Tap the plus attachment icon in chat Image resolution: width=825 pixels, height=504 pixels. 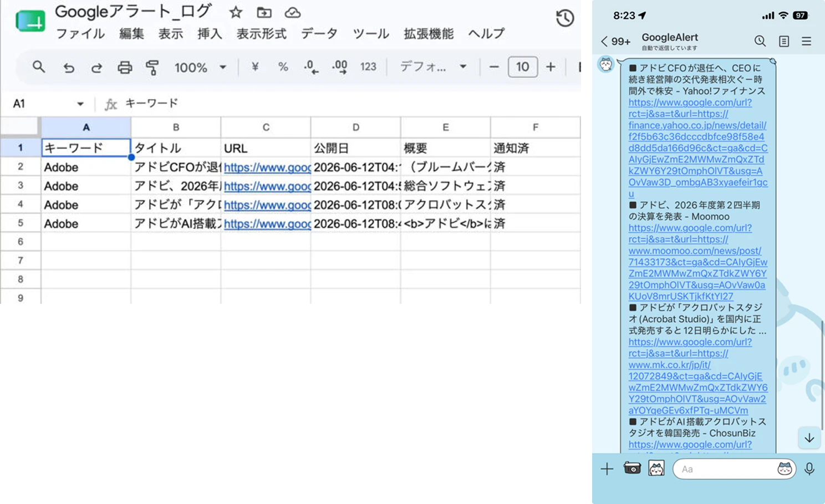click(x=607, y=469)
